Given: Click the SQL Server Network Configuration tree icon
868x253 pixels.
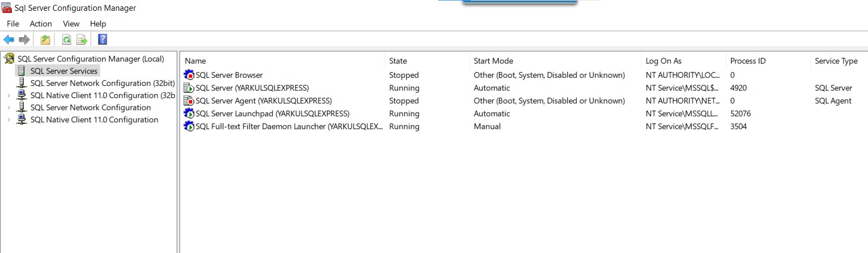Looking at the screenshot, I should tap(22, 107).
